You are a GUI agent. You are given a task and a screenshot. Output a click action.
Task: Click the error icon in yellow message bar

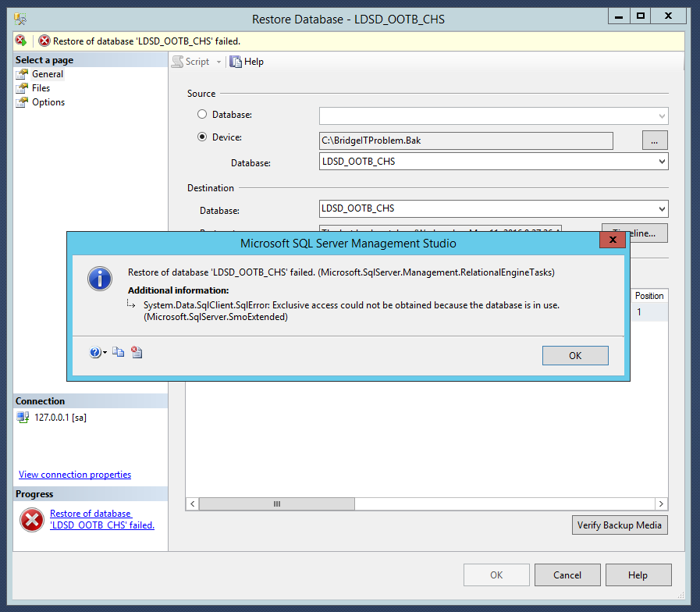44,41
